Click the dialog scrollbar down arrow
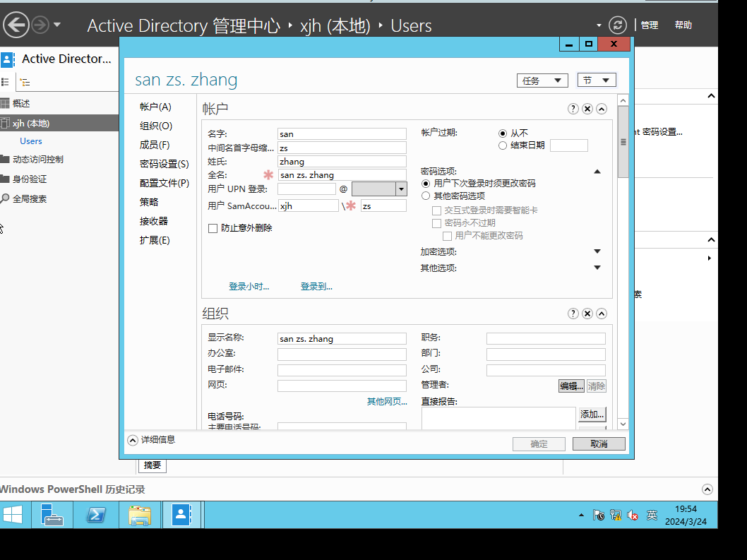The width and height of the screenshot is (747, 560). 623,424
